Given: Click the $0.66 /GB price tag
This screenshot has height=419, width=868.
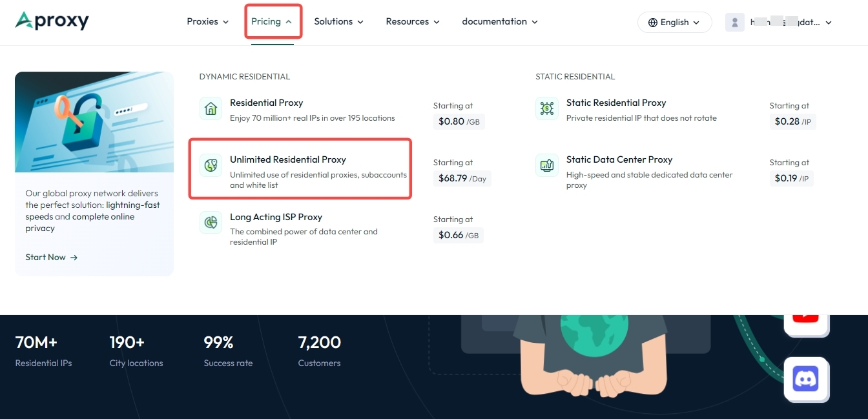Looking at the screenshot, I should tap(459, 235).
